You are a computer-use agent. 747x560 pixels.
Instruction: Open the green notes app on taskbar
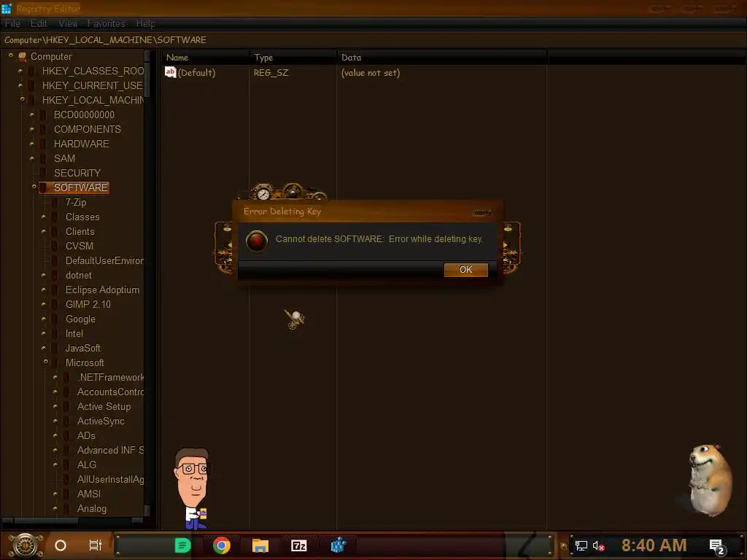(x=182, y=545)
